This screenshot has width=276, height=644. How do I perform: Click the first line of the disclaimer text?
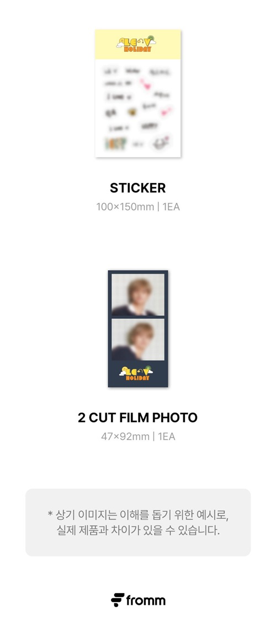(138, 514)
